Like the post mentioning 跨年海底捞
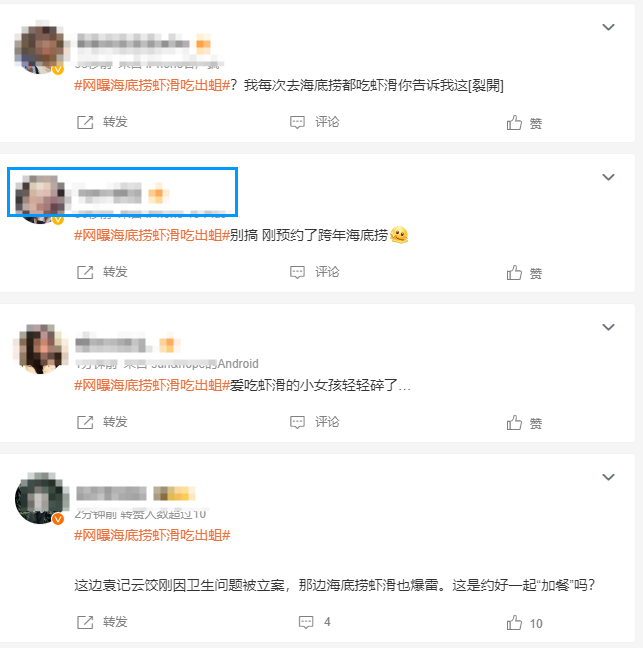643x648 pixels. [524, 273]
